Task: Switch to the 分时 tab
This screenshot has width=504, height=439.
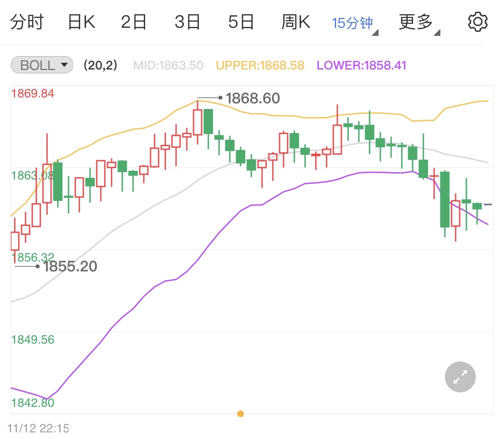Action: 27,22
